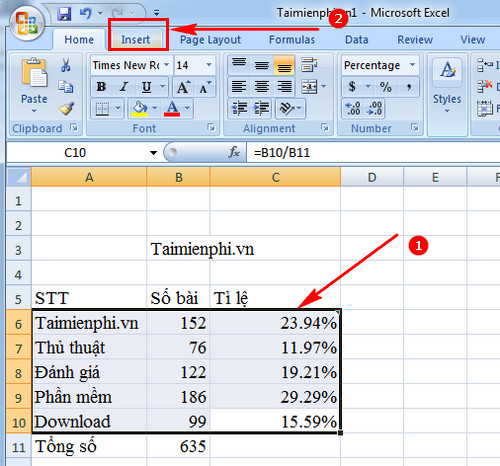The height and width of the screenshot is (466, 500).
Task: Open the font size dropdown
Action: click(209, 65)
